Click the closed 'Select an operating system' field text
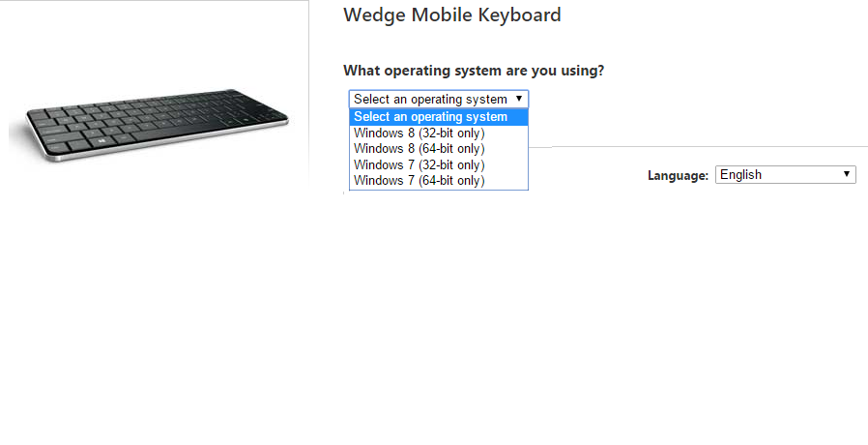Screen dimensions: 868x445 pyautogui.click(x=430, y=100)
